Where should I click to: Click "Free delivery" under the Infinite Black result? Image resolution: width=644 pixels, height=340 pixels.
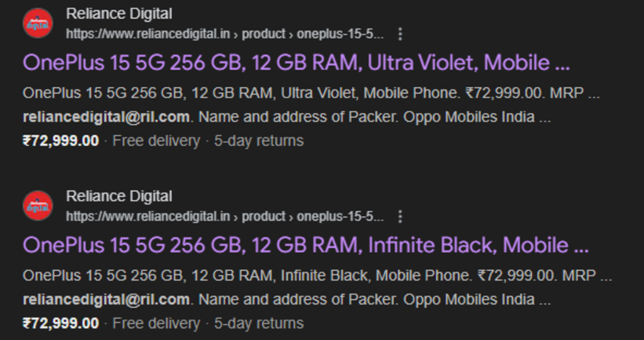(156, 324)
